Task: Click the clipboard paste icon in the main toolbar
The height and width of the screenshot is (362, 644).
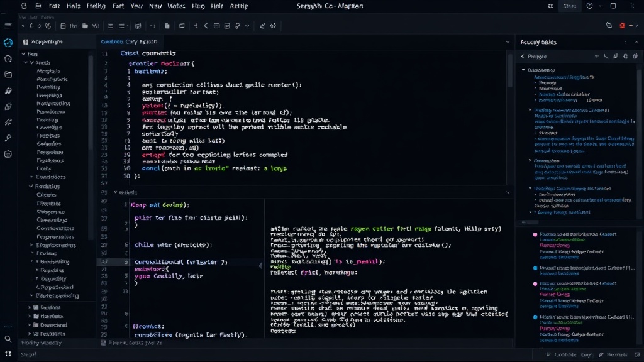Action: pos(167,26)
